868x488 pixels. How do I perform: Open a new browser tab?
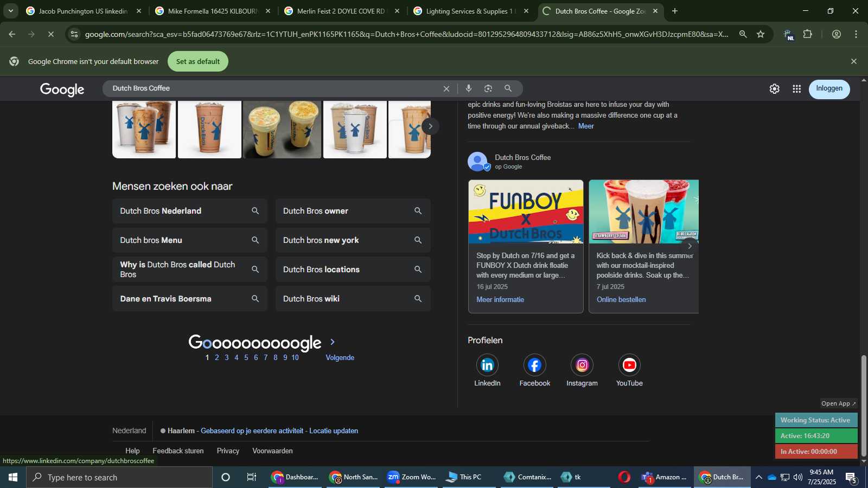[x=674, y=11]
